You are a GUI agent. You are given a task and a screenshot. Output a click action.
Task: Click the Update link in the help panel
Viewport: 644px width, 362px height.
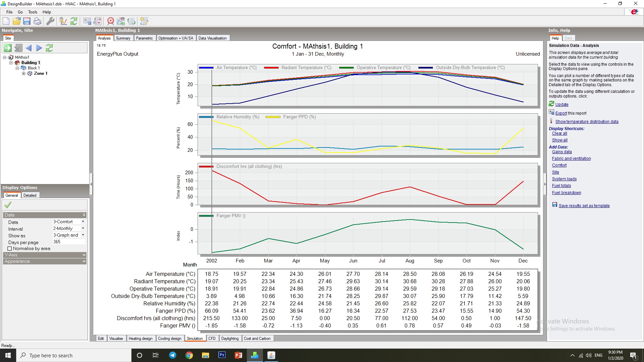[x=562, y=105]
